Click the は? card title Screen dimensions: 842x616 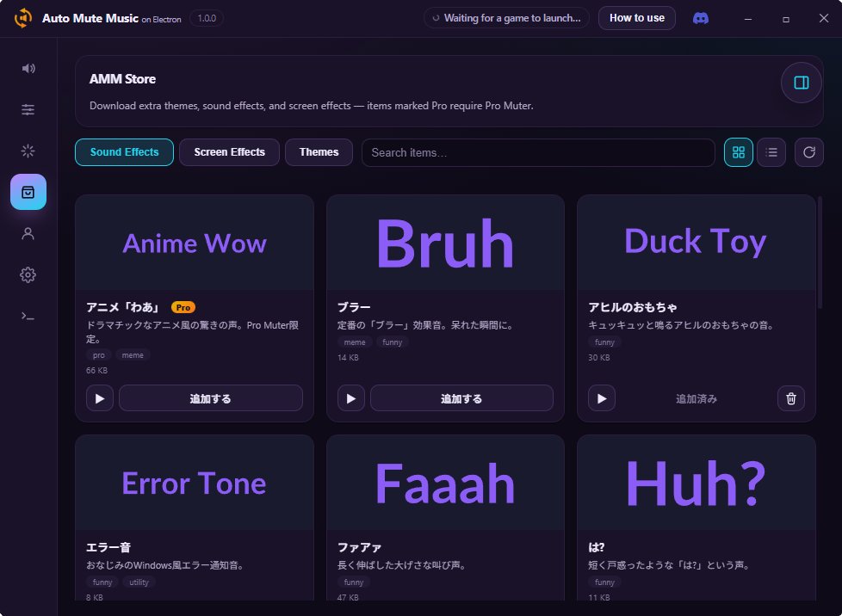[597, 547]
